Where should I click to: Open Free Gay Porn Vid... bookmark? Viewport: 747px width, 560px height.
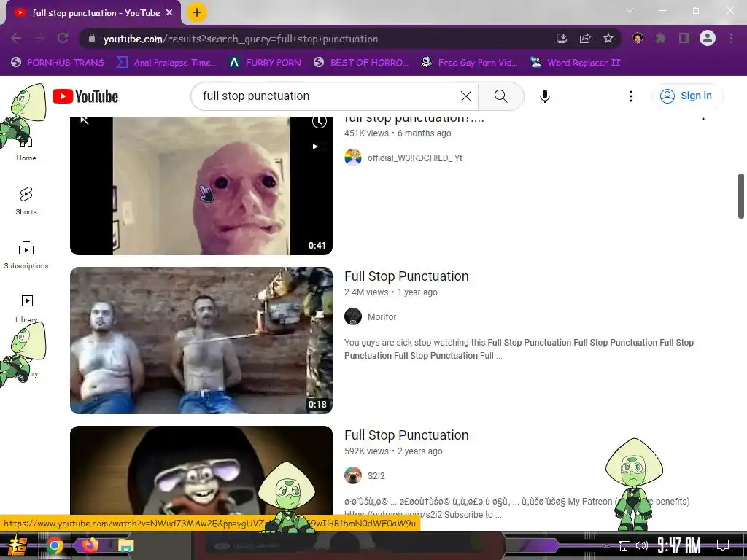[x=469, y=63]
